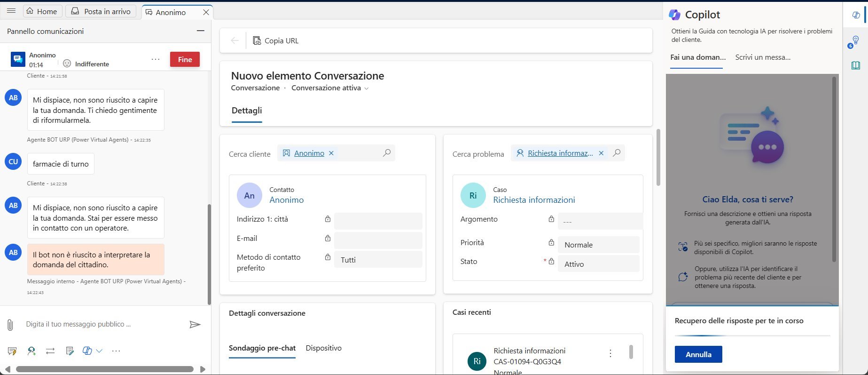Click the Anonimo chat session icon
The width and height of the screenshot is (868, 375).
(18, 59)
